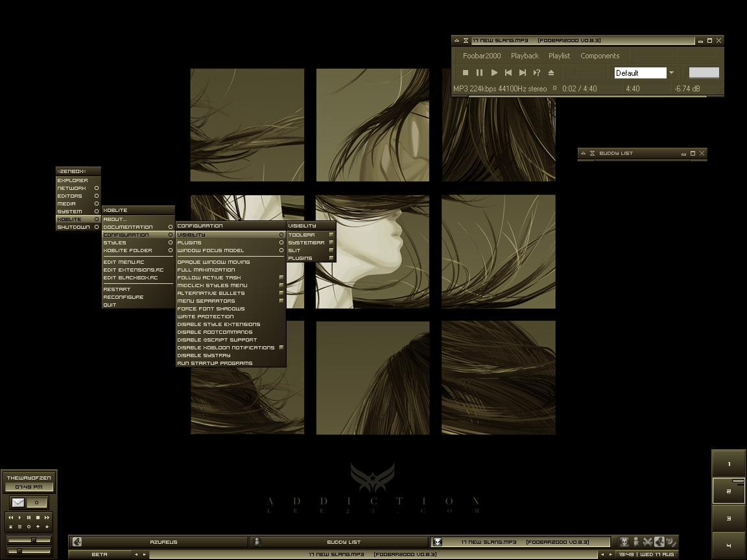The height and width of the screenshot is (560, 747).
Task: Click play in the desktop media widget
Action: click(19, 518)
